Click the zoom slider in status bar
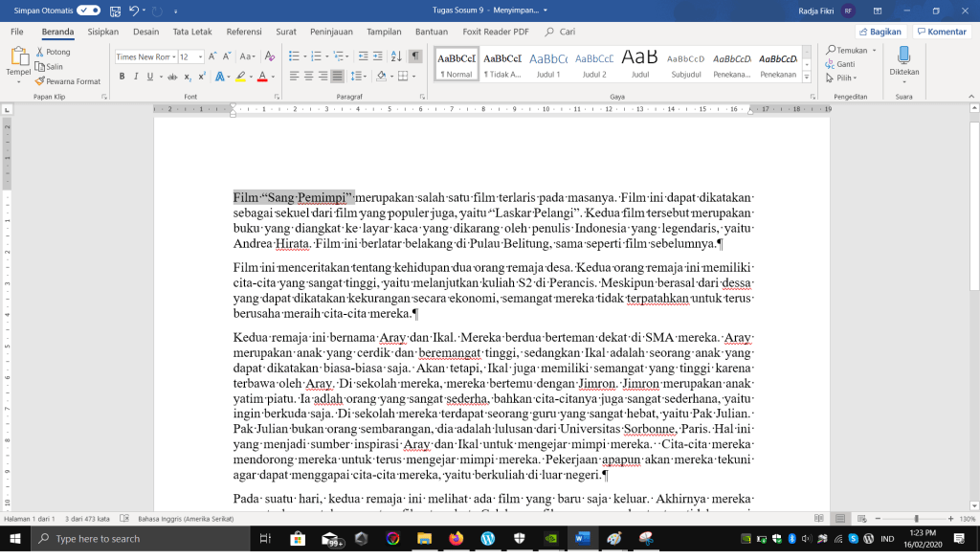The width and height of the screenshot is (980, 560). (916, 519)
